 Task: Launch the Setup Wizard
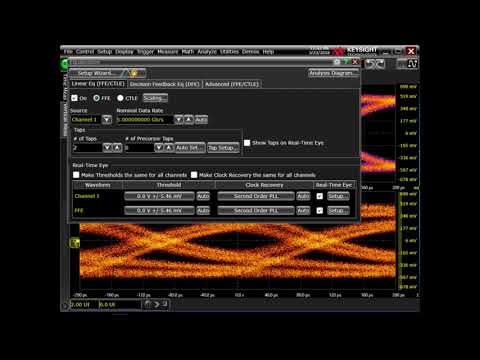(x=107, y=73)
